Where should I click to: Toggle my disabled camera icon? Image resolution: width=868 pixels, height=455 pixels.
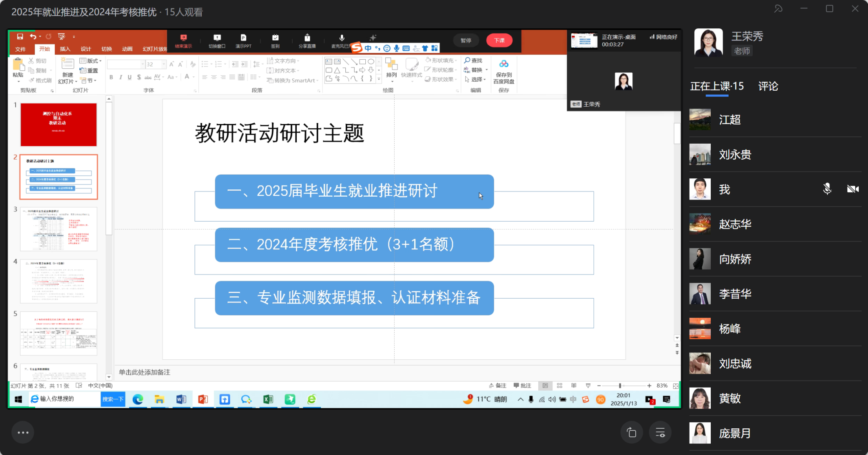coord(852,189)
